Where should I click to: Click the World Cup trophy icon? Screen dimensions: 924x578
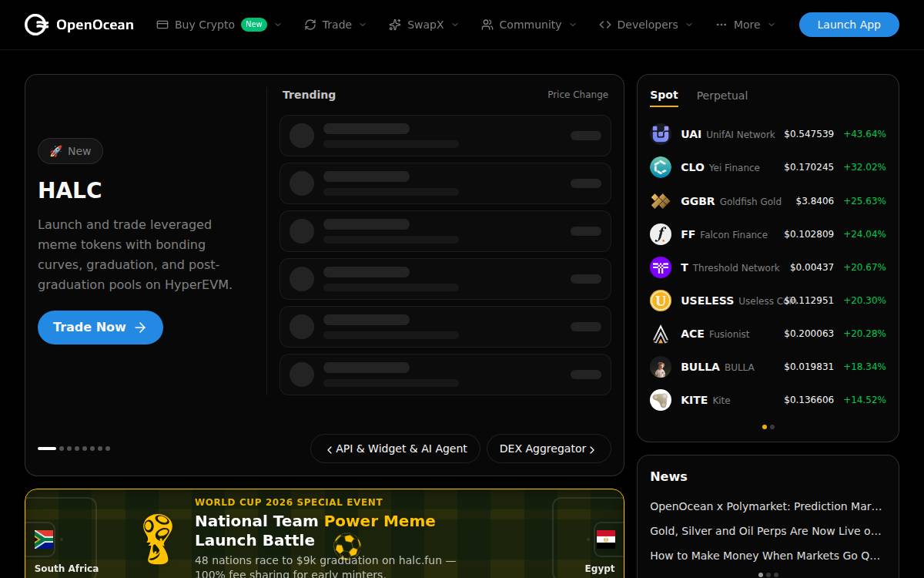158,539
